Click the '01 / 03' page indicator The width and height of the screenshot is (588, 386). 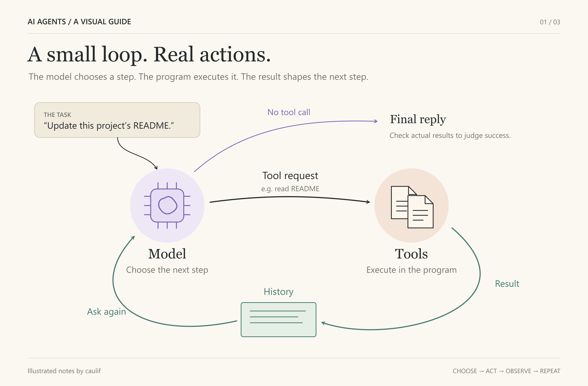(x=550, y=22)
